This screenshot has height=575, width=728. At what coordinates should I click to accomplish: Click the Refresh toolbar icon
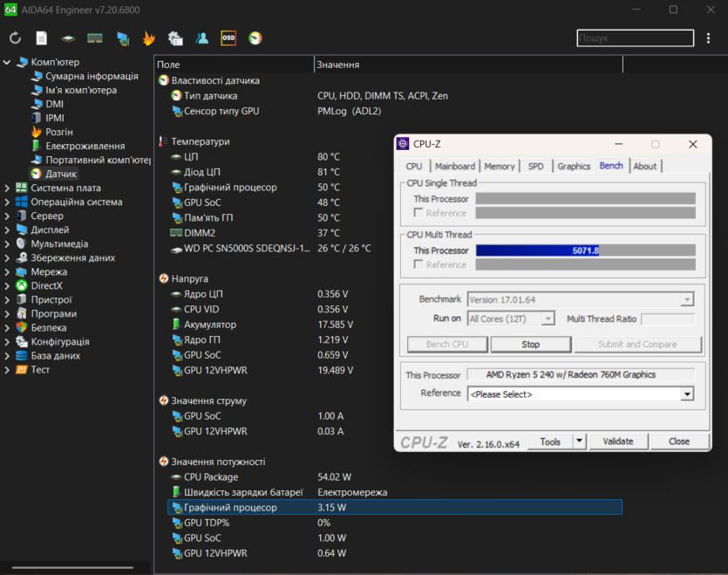15,38
